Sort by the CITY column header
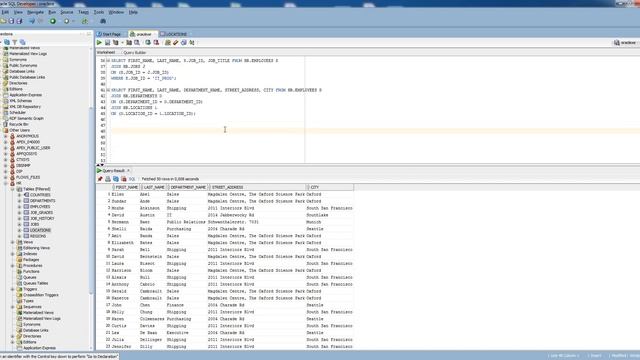This screenshot has height=360, width=640. [x=331, y=187]
